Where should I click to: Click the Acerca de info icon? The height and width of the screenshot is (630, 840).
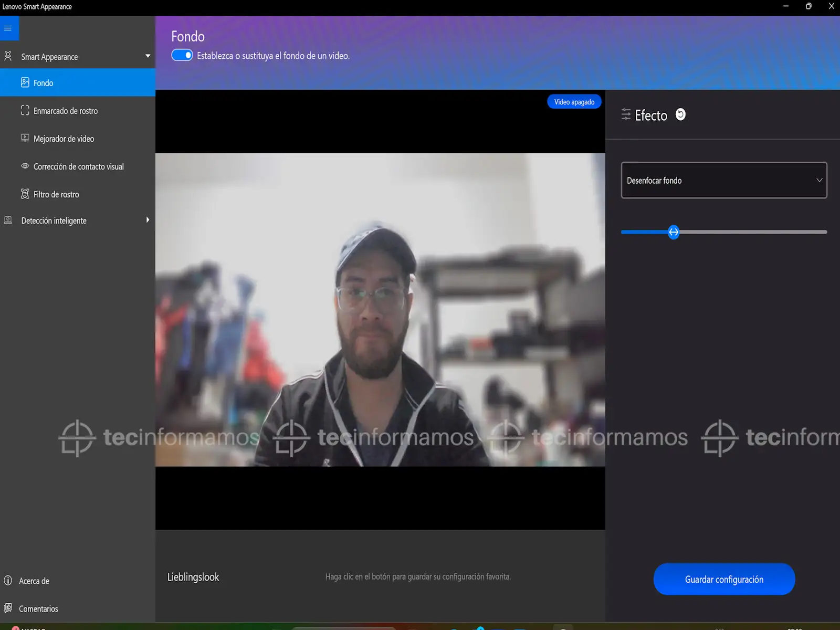[x=8, y=581]
